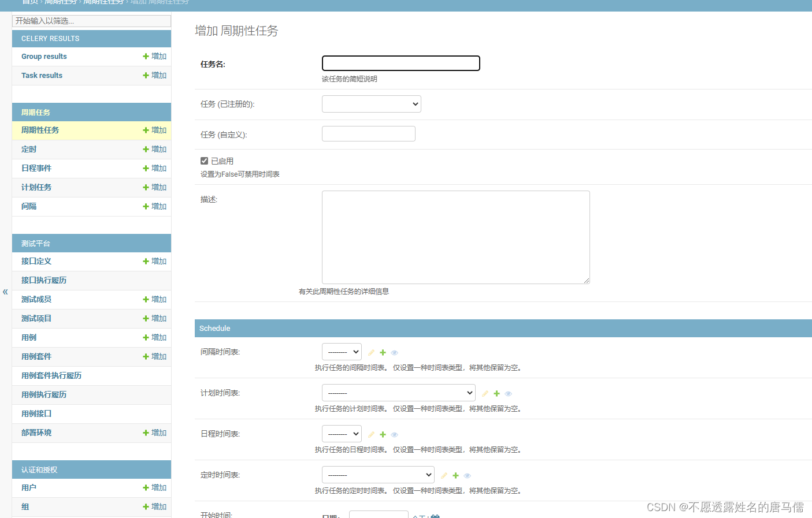This screenshot has height=518, width=812.
Task: Click 增加 next to 用户
Action: pyautogui.click(x=154, y=488)
